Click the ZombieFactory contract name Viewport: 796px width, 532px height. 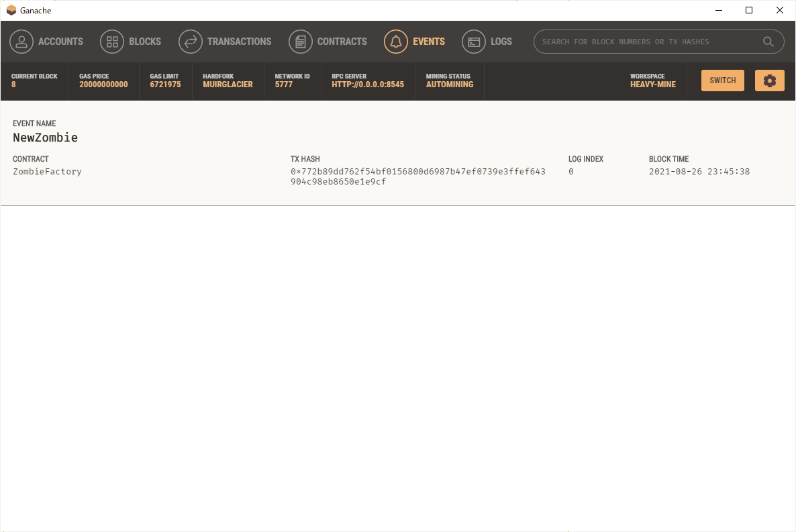pyautogui.click(x=47, y=172)
